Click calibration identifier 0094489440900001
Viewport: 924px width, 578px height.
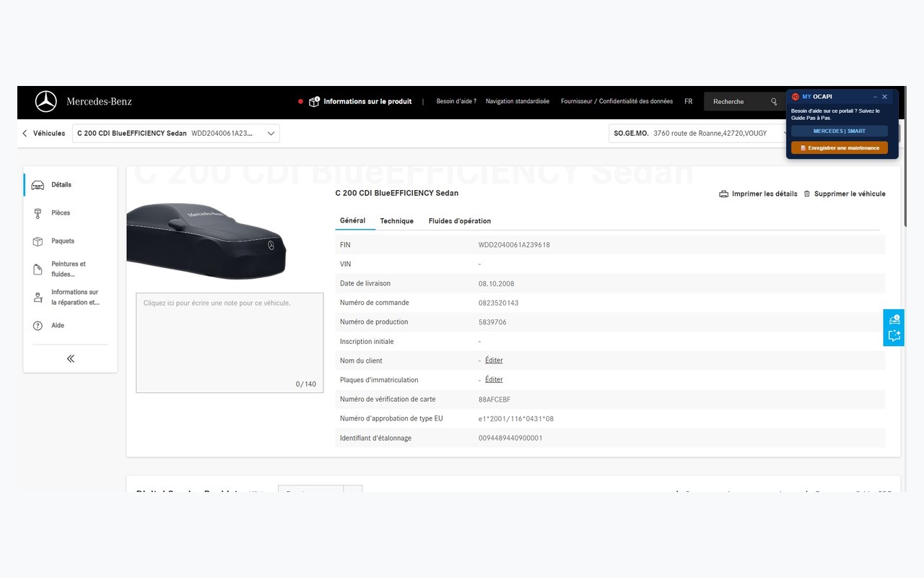[510, 439]
